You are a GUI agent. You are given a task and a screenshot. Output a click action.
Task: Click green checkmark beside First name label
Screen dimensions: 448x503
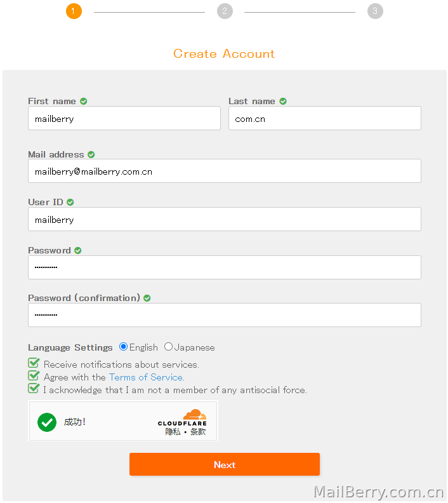click(84, 102)
